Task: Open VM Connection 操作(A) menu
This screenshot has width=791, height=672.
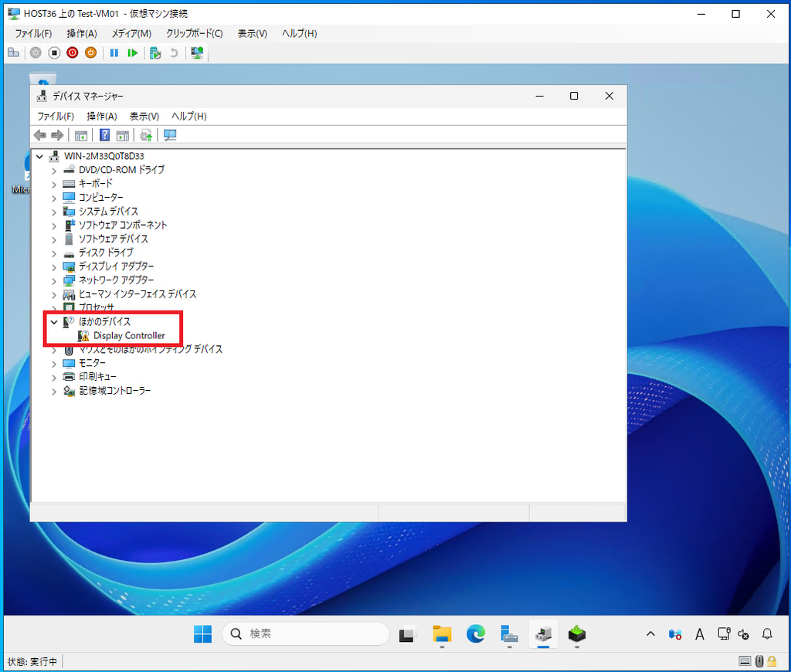Action: [x=82, y=33]
